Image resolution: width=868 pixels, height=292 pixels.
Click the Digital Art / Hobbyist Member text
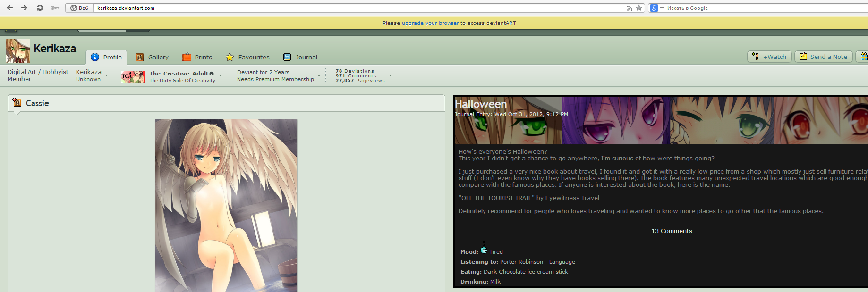[x=38, y=75]
